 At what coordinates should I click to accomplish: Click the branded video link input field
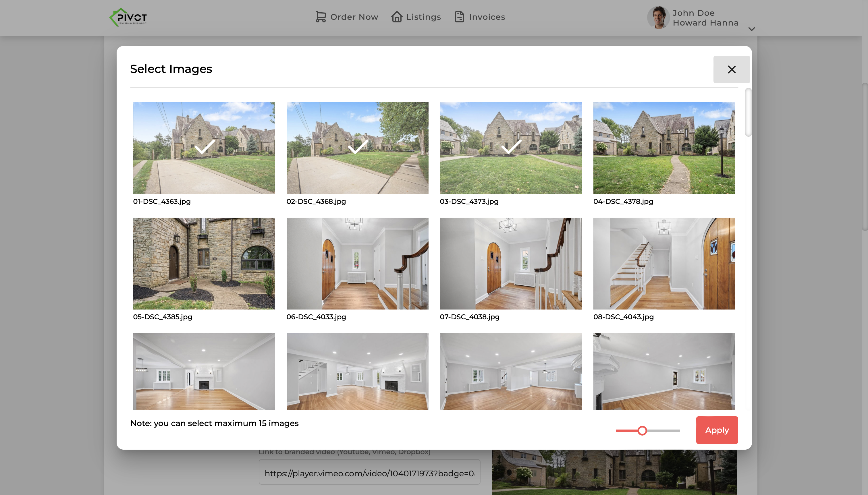coord(369,473)
